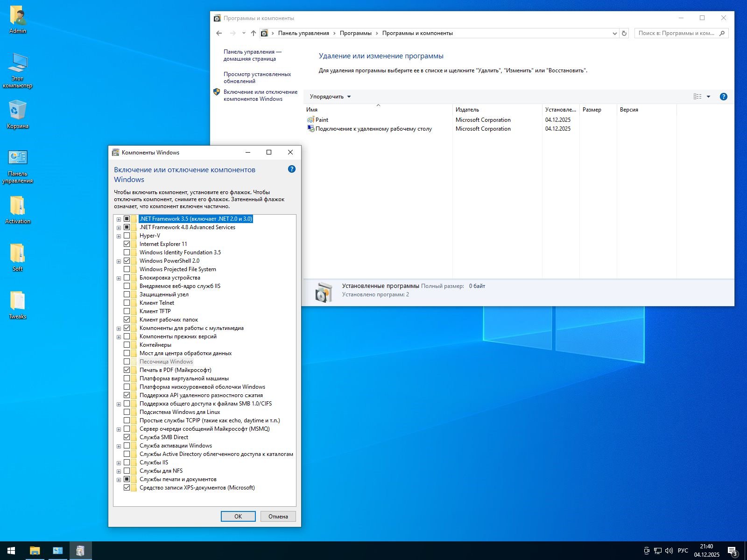The image size is (747, 560).
Task: Select Программы in the breadcrumb path
Action: pyautogui.click(x=355, y=33)
